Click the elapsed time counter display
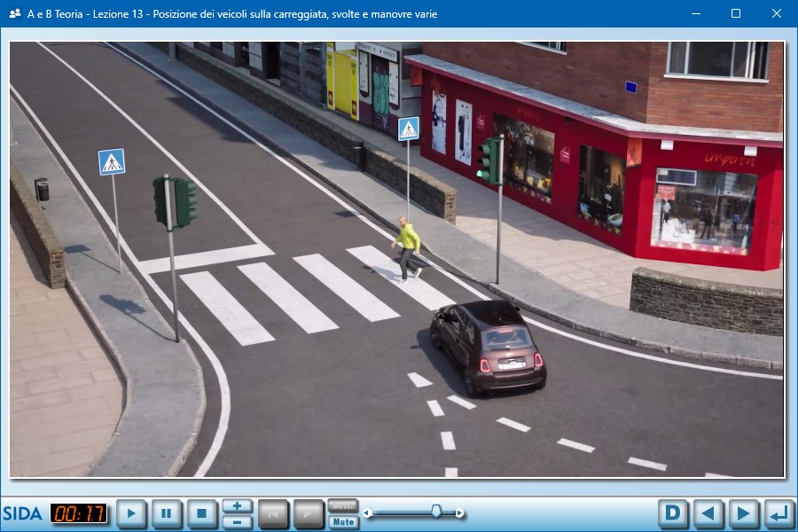Viewport: 798px width, 532px height. [x=79, y=513]
